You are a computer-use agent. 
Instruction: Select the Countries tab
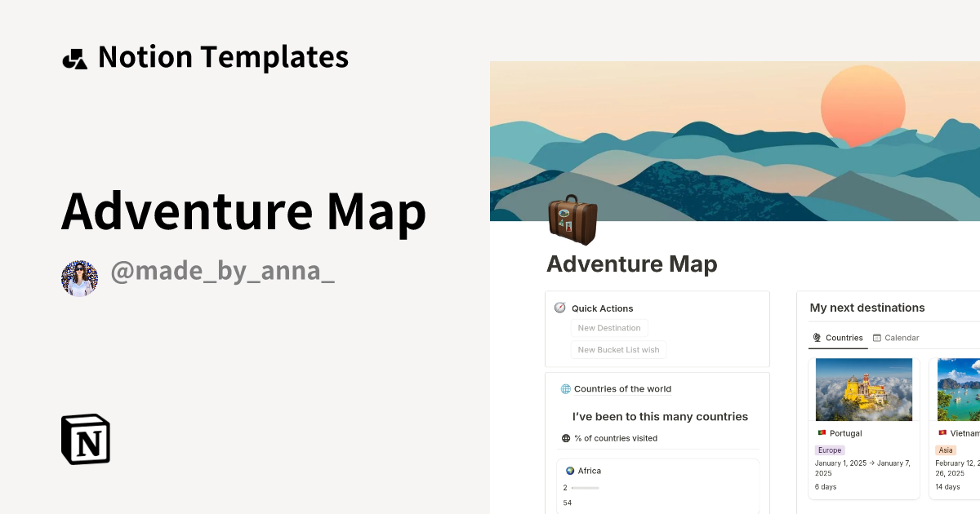tap(843, 337)
